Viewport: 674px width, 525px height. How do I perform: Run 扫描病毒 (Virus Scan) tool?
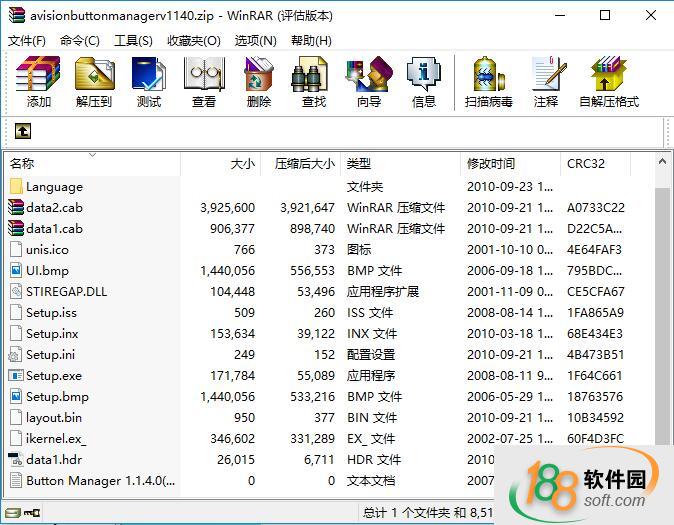[x=488, y=81]
